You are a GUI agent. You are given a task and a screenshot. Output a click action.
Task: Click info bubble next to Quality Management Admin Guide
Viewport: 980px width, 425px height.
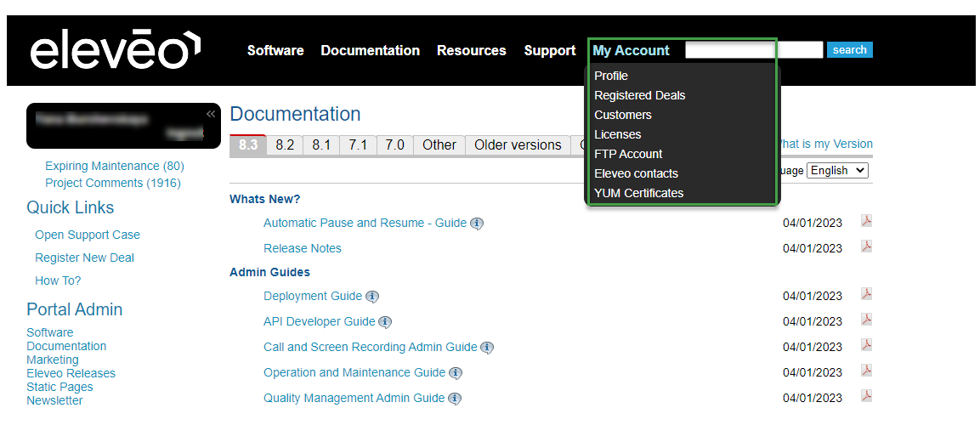pyautogui.click(x=455, y=399)
